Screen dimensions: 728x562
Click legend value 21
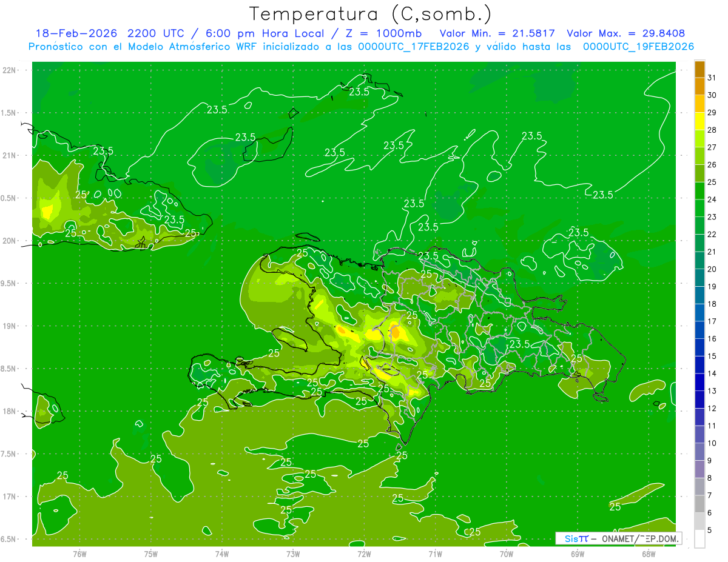tap(712, 252)
